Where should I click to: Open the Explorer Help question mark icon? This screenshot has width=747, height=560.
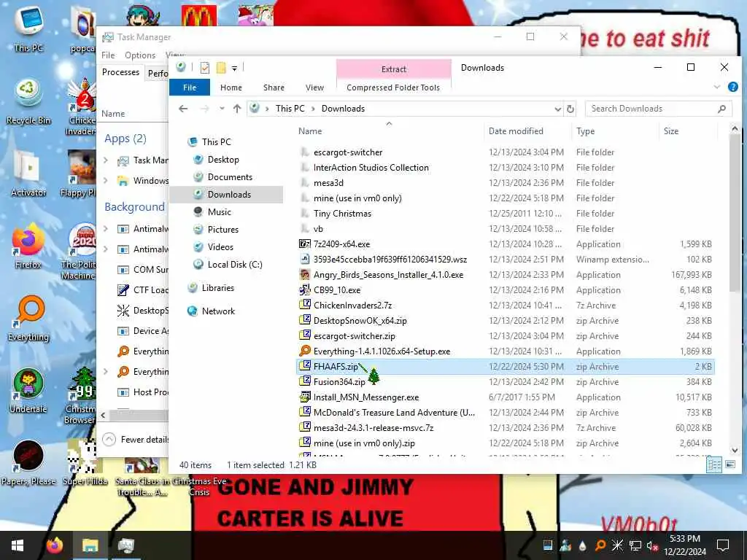point(732,87)
